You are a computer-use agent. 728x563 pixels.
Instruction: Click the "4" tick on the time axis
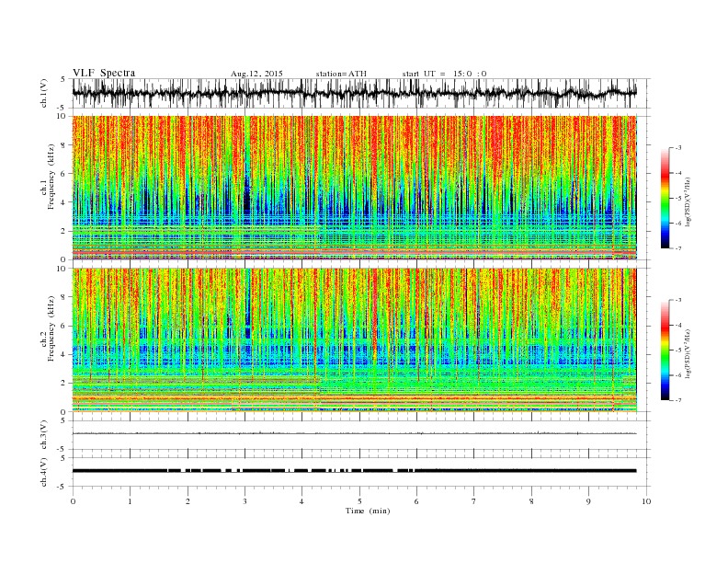(301, 501)
